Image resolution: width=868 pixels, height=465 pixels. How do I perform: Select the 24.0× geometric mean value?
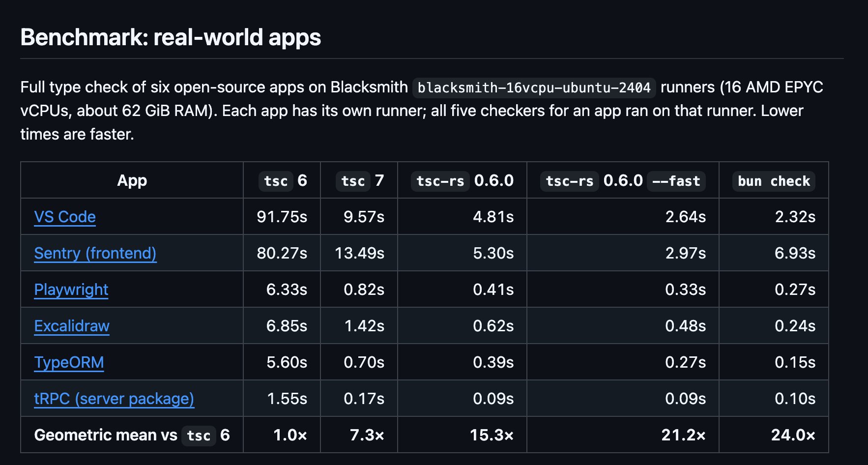pyautogui.click(x=793, y=435)
